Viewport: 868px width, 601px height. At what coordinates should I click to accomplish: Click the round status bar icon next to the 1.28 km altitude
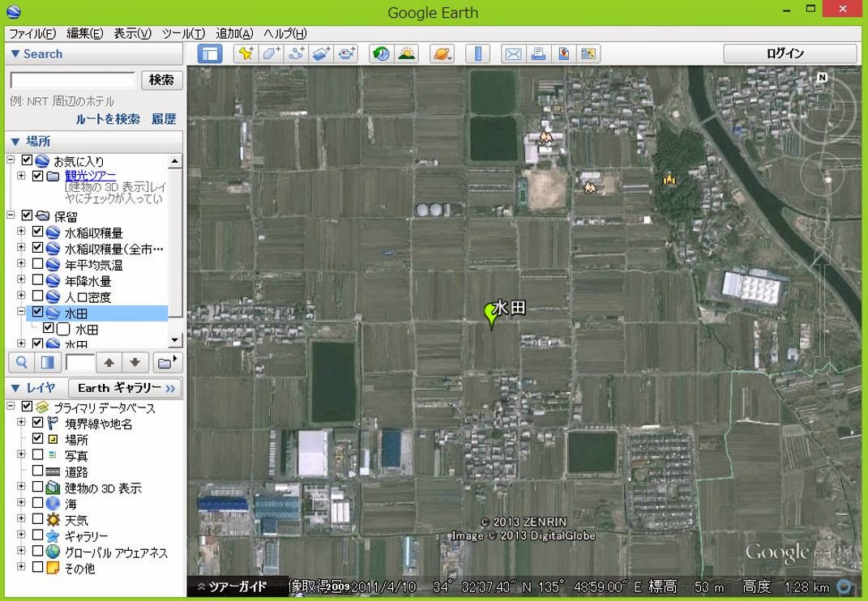(844, 586)
